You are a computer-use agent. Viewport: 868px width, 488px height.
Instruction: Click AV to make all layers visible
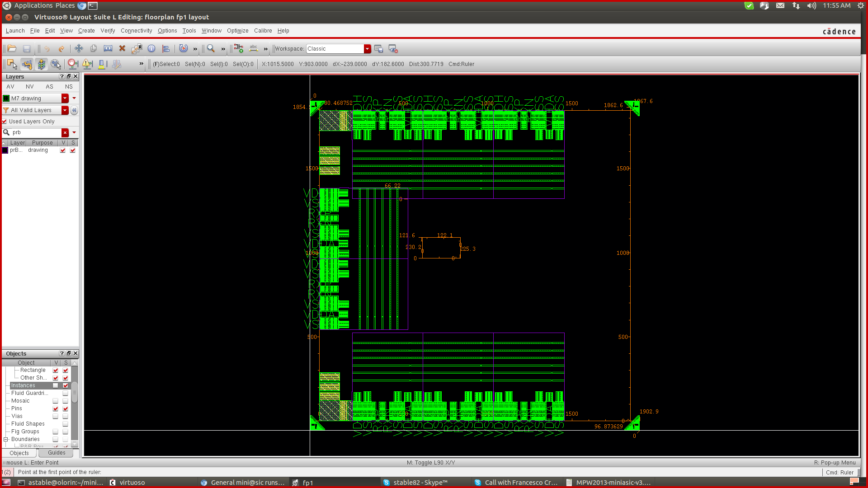(10, 86)
